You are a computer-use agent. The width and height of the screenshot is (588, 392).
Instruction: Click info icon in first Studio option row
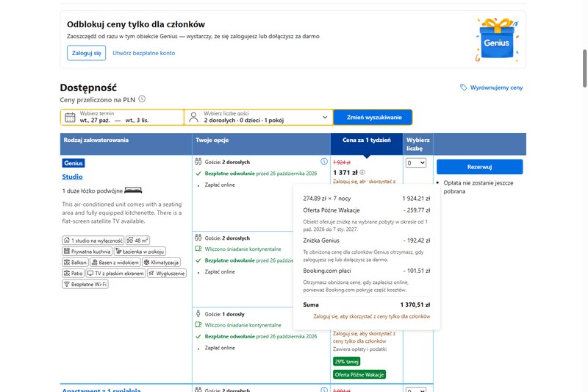point(324,161)
